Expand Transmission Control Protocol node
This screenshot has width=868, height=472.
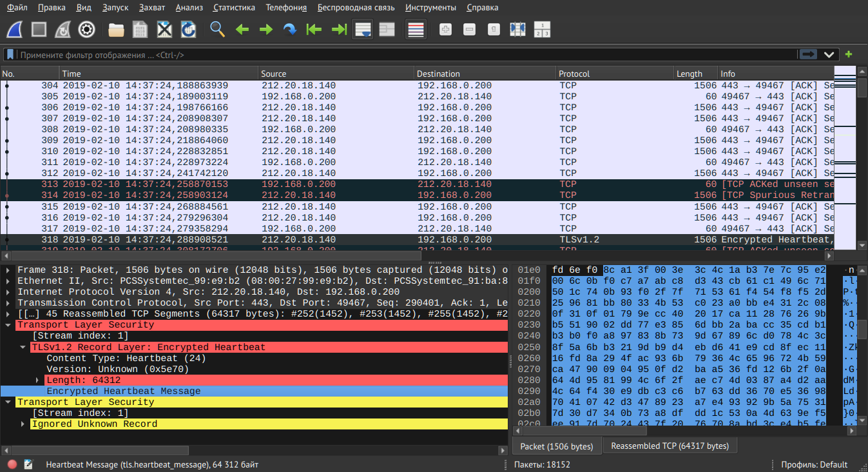[8, 302]
